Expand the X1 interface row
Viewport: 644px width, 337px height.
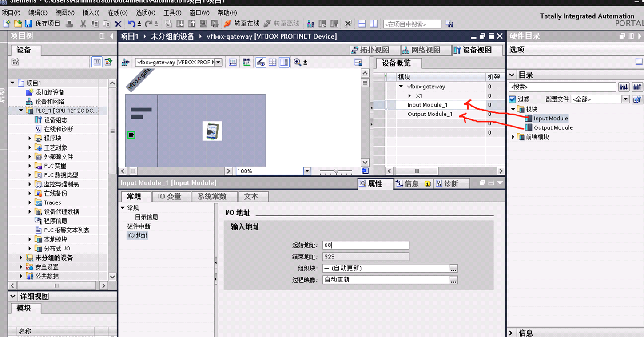pos(409,95)
